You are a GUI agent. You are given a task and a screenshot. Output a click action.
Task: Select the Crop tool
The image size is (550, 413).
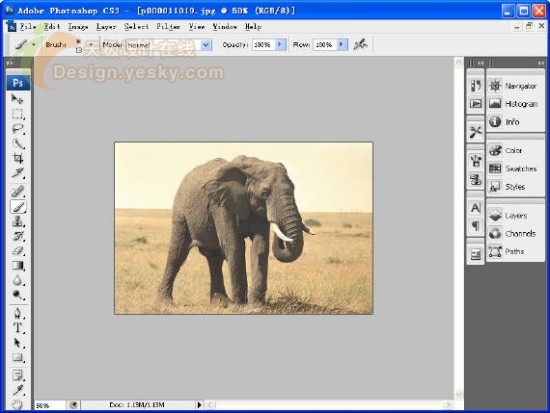click(x=17, y=158)
